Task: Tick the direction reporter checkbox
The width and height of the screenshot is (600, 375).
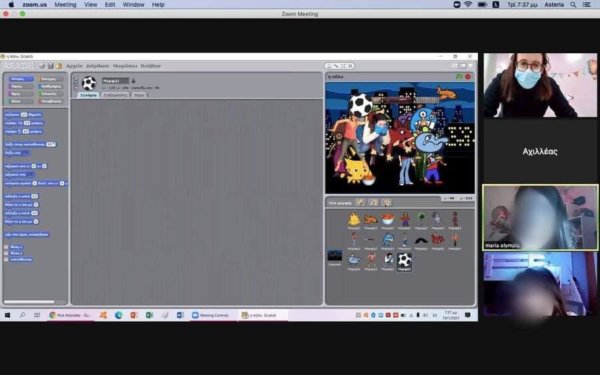Action: tap(6, 259)
